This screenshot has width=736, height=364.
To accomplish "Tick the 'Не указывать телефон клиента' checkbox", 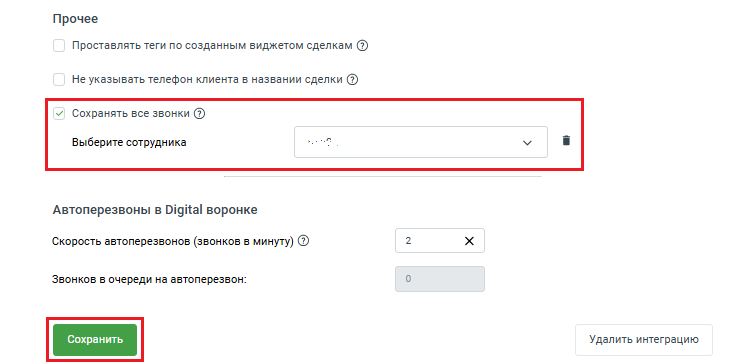I will click(59, 80).
